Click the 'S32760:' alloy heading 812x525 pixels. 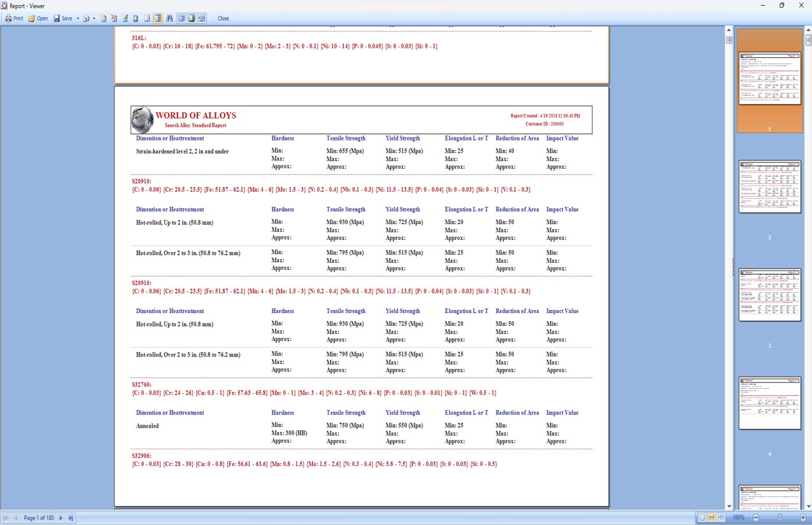click(141, 385)
